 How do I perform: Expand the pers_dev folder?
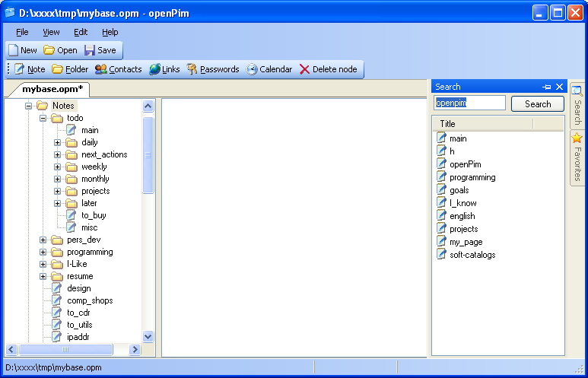tap(43, 240)
